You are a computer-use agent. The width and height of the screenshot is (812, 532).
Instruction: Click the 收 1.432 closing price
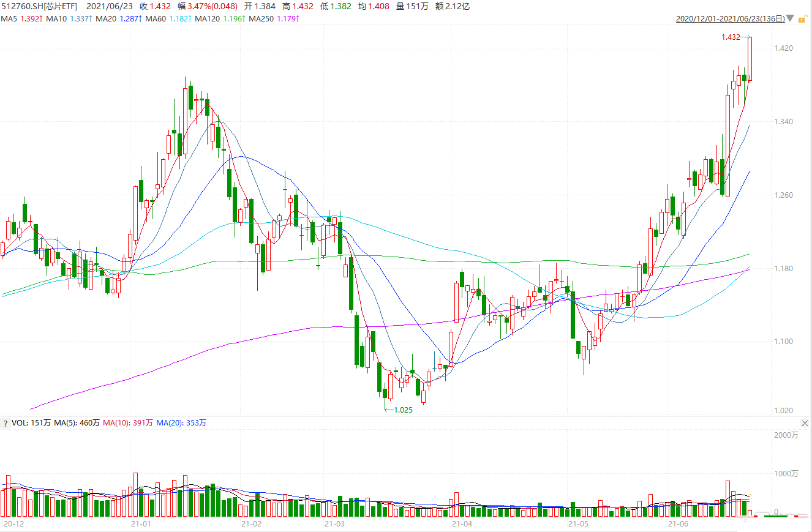click(x=155, y=6)
